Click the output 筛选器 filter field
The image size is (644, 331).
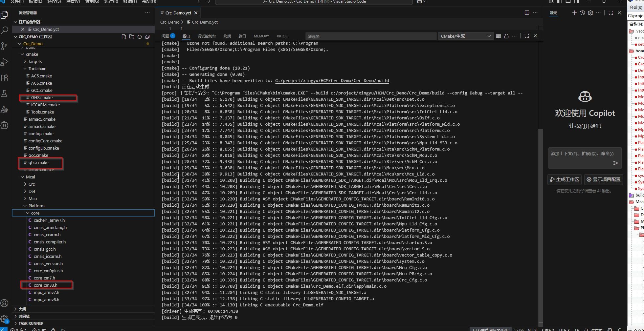point(370,36)
